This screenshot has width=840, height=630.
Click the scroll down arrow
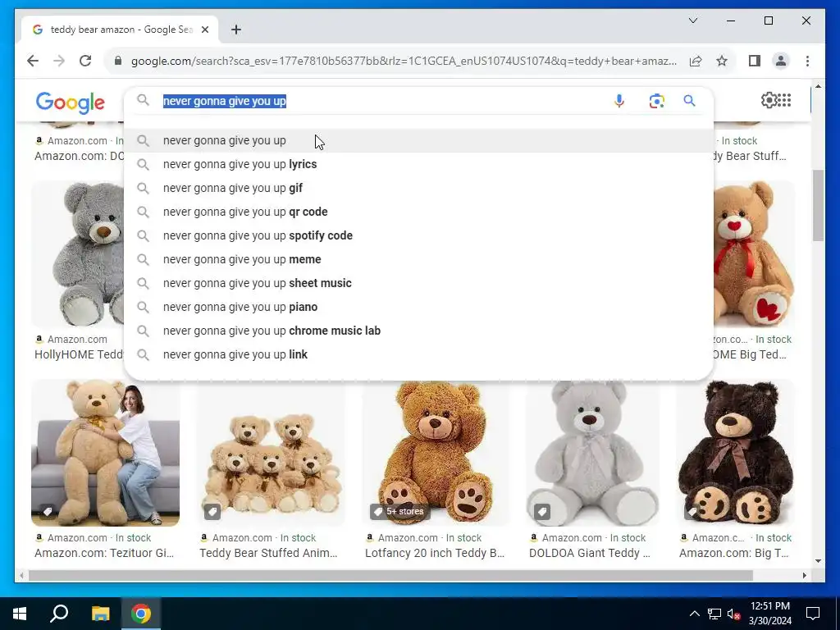click(818, 561)
